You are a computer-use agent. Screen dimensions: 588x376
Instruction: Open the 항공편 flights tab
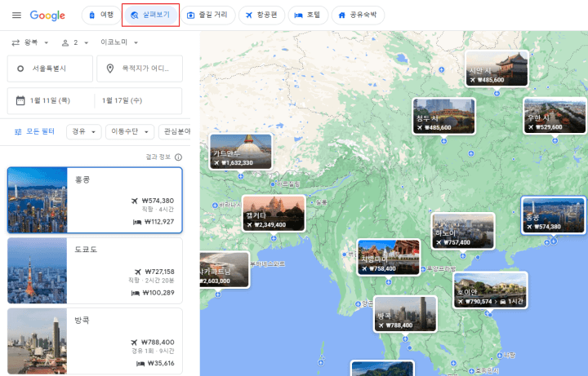[261, 15]
